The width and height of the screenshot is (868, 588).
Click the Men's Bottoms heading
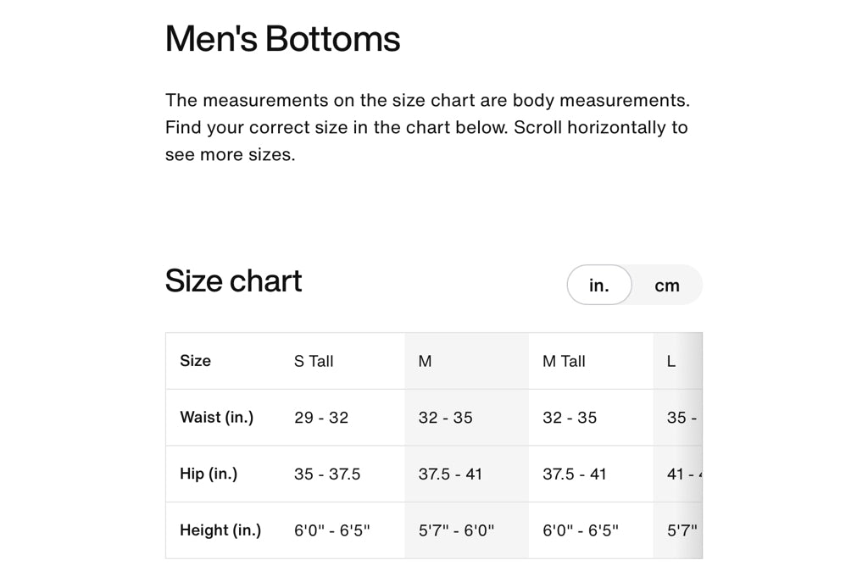coord(282,39)
